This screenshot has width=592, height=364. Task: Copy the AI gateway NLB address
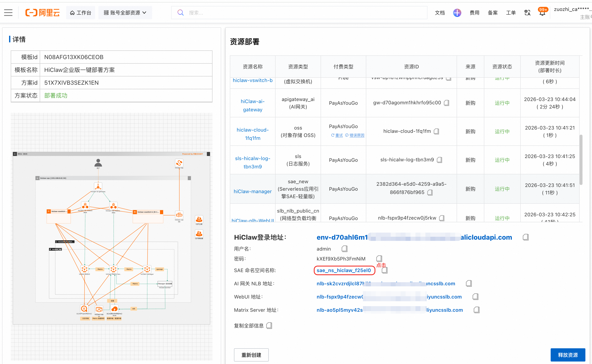469,283
